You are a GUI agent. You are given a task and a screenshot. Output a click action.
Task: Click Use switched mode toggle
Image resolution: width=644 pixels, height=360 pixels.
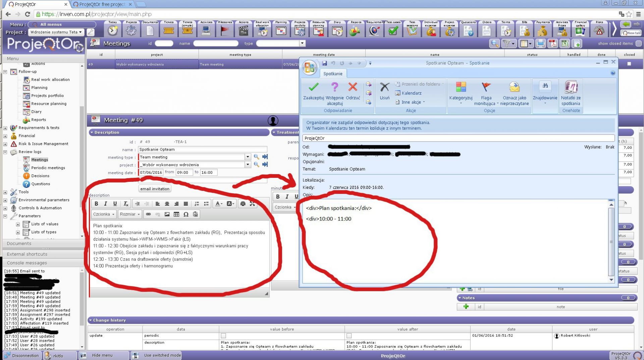[x=156, y=355]
